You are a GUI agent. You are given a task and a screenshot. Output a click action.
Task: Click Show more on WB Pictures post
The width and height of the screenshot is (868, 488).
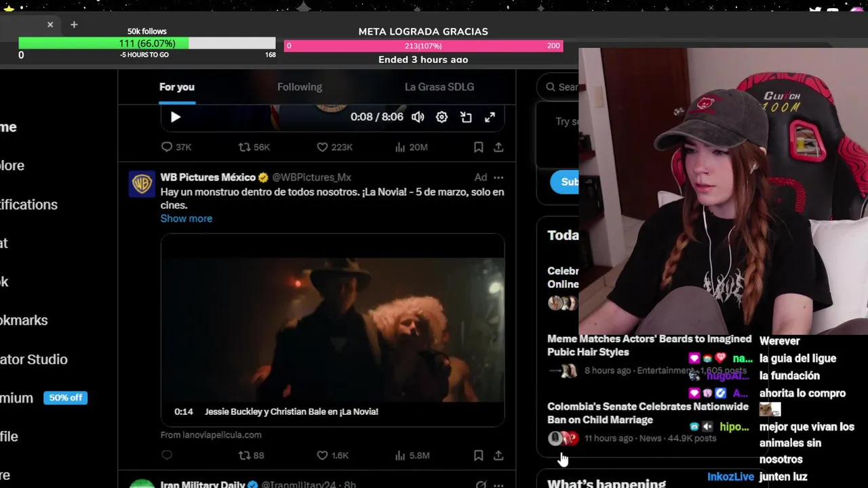pos(186,218)
